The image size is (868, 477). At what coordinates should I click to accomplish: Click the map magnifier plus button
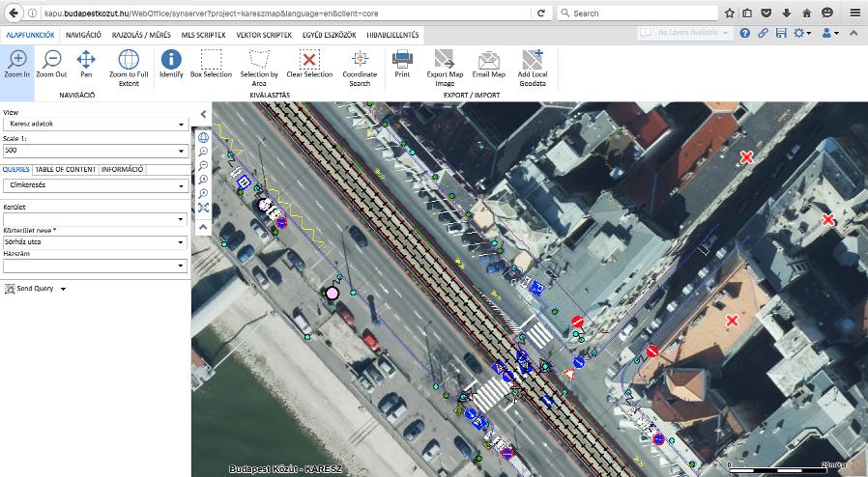[204, 152]
